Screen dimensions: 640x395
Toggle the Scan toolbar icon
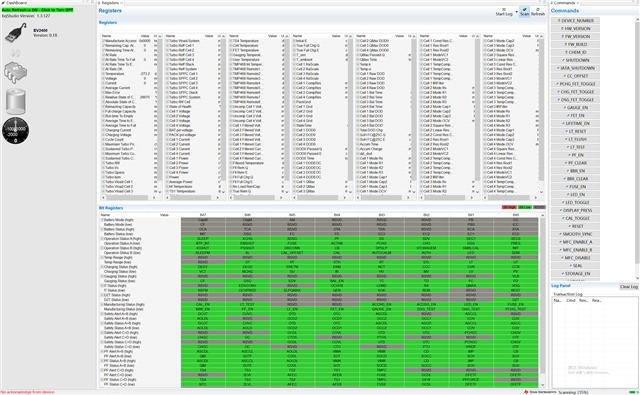pos(524,12)
